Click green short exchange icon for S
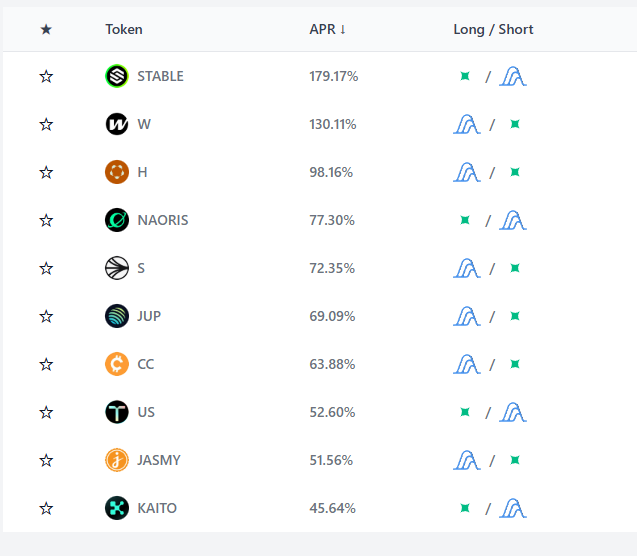 [x=515, y=268]
